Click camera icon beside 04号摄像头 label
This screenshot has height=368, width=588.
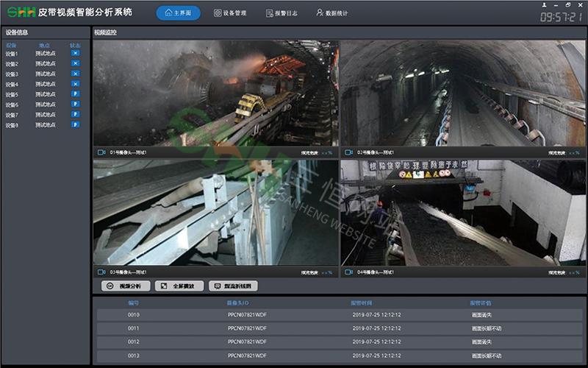click(348, 272)
